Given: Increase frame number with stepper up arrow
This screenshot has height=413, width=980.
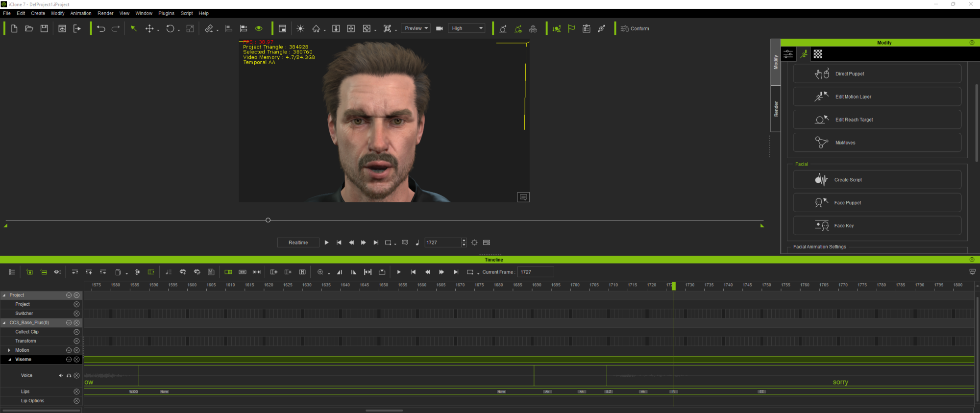Looking at the screenshot, I should coord(464,240).
